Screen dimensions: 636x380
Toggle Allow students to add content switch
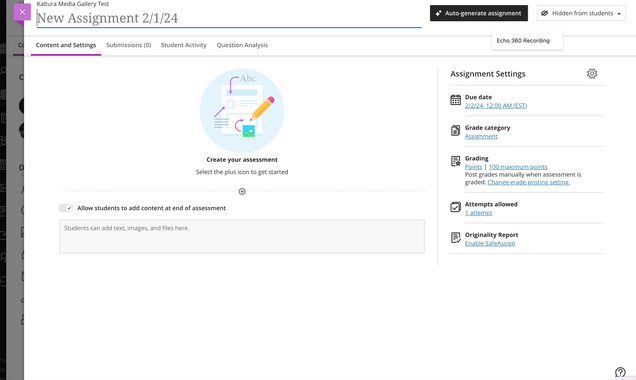click(x=66, y=208)
